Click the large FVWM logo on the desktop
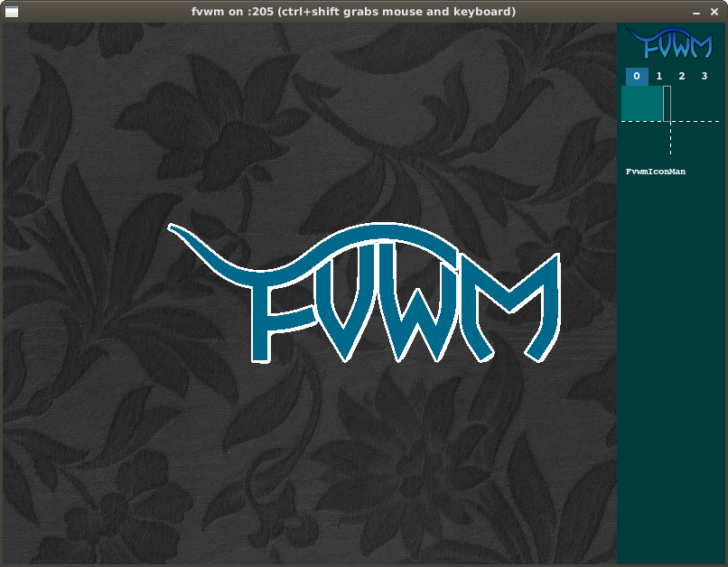 (364, 293)
